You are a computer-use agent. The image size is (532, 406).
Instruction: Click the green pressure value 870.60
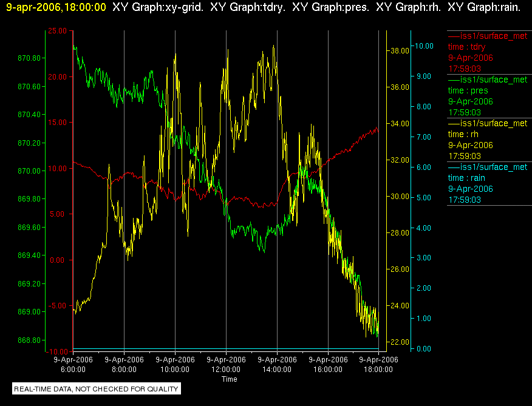29,87
